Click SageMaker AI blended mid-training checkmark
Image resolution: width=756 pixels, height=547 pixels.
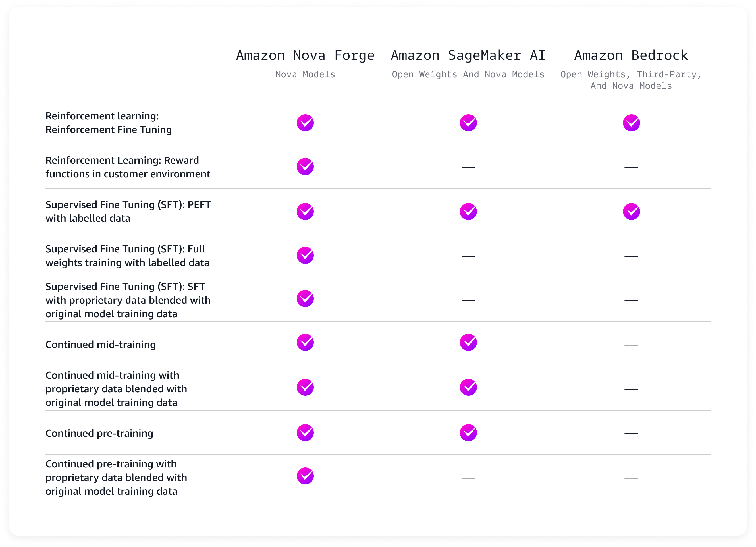click(x=468, y=387)
